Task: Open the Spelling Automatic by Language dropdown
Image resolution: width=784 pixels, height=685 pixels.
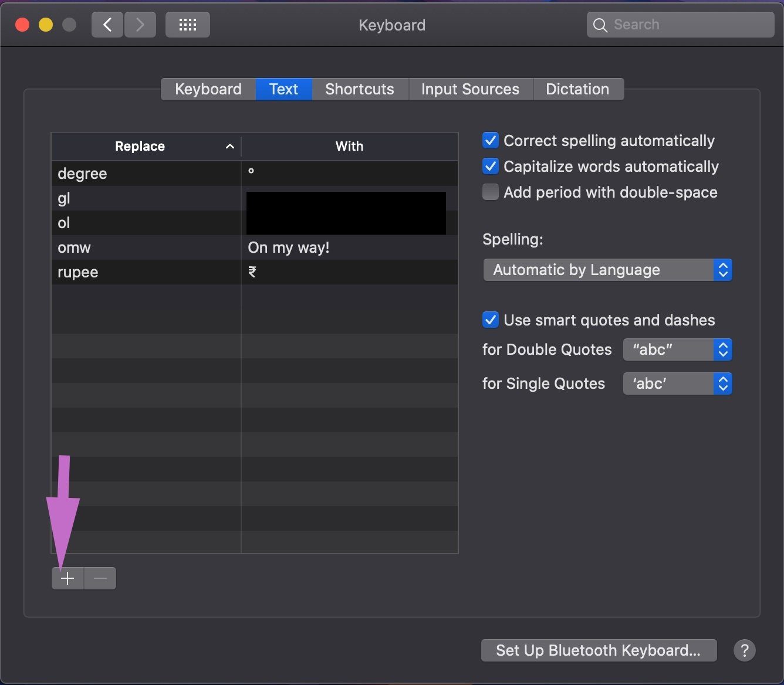Action: pyautogui.click(x=607, y=270)
